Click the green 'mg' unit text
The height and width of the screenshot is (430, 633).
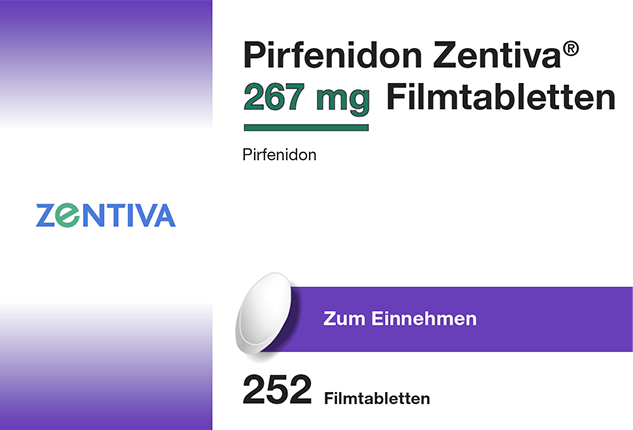[x=343, y=100]
